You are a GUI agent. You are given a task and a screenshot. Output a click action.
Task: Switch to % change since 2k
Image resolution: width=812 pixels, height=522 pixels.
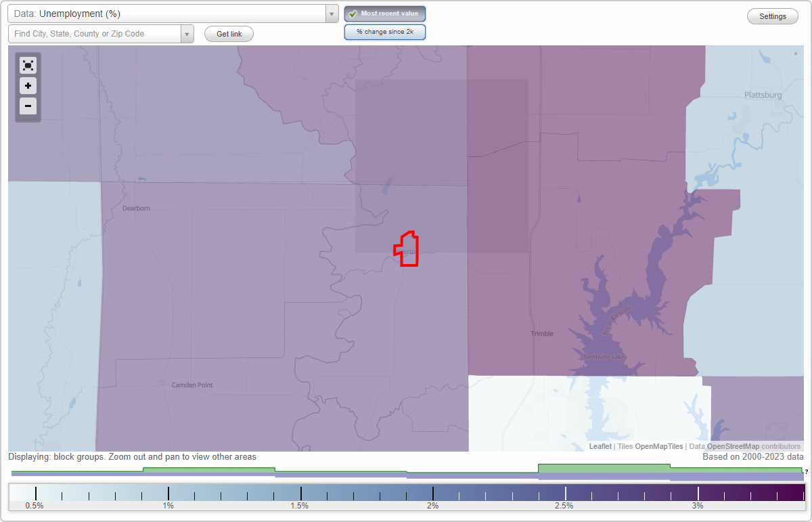coord(385,32)
